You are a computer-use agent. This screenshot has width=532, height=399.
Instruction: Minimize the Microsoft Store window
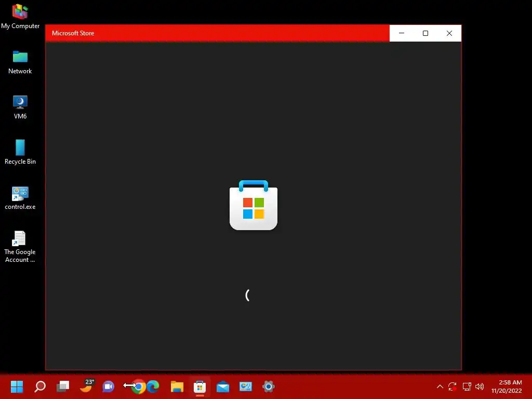pyautogui.click(x=402, y=33)
